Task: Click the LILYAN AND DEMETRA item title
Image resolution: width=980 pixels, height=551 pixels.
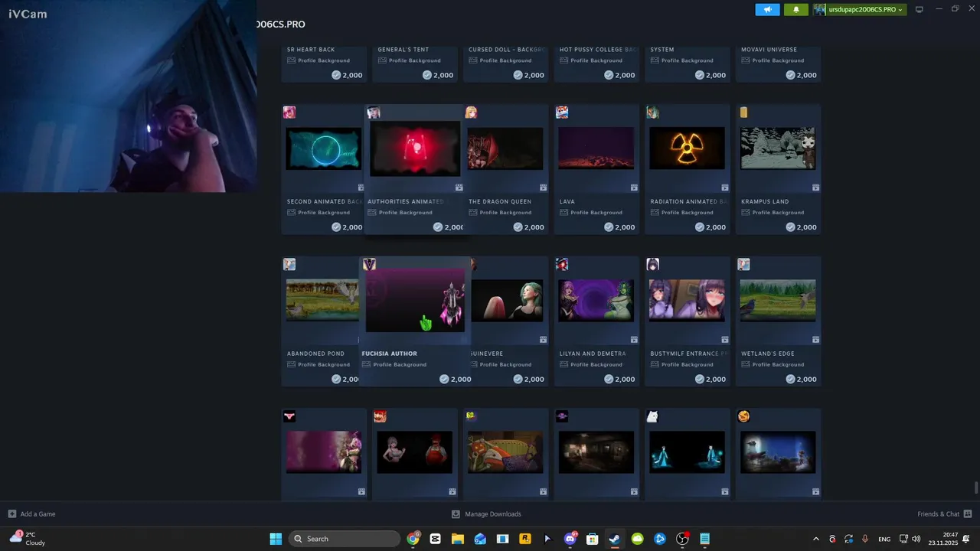Action: coord(593,354)
